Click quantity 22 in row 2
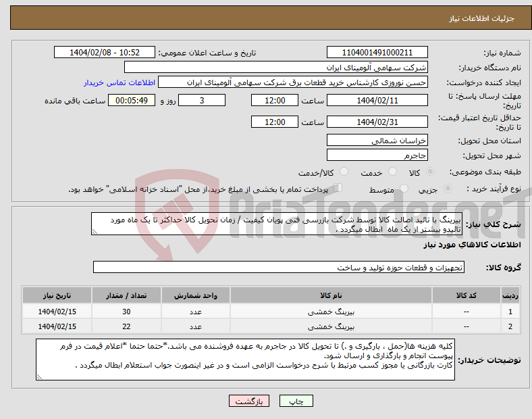Screen dimensions: 532x419 pyautogui.click(x=126, y=326)
